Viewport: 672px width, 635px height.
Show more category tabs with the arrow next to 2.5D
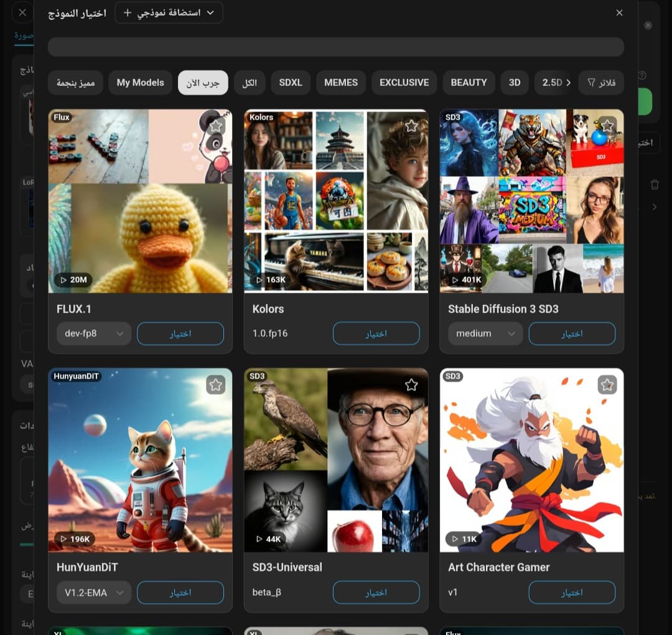point(568,82)
